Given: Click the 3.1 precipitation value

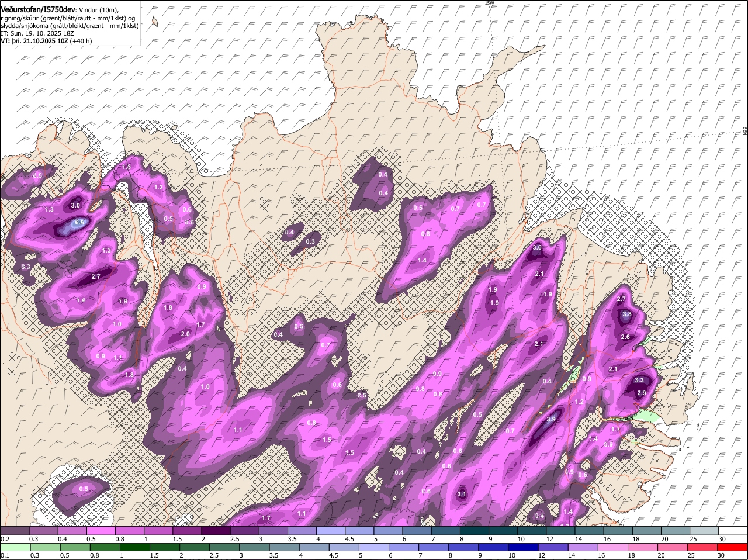Looking at the screenshot, I should coord(462,495).
